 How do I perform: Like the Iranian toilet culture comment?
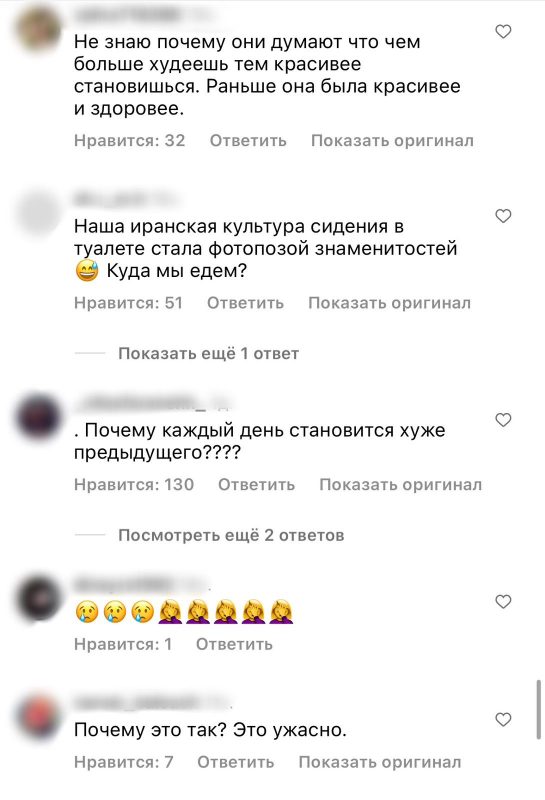pyautogui.click(x=503, y=216)
